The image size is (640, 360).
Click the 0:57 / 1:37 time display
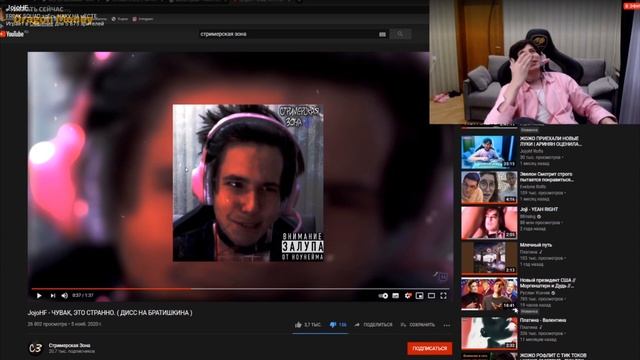[x=83, y=296]
